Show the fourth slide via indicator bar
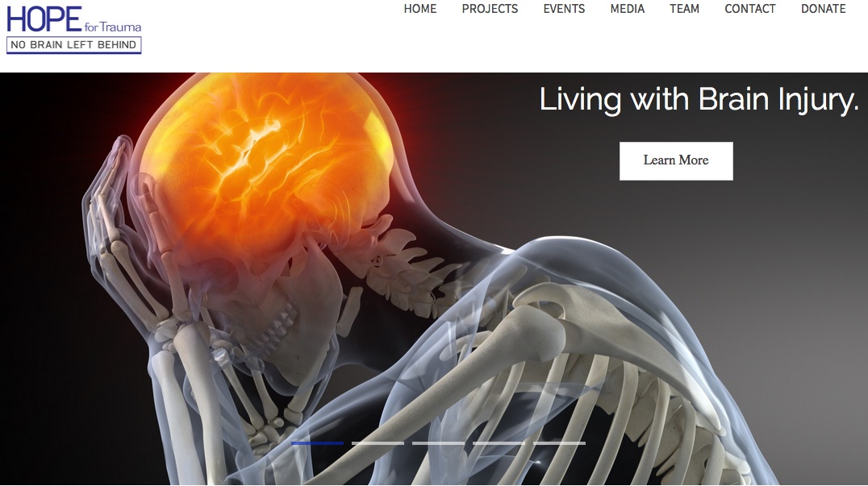Screen dimensions: 868x486 499,443
